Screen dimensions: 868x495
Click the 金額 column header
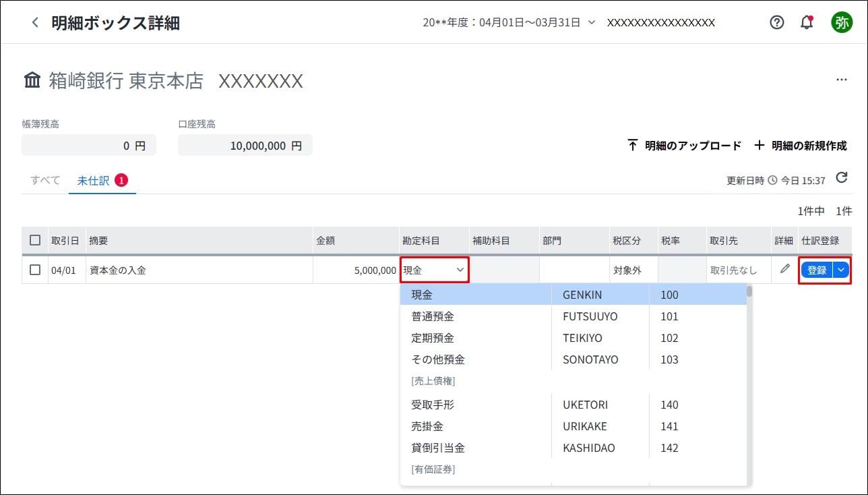click(x=356, y=240)
